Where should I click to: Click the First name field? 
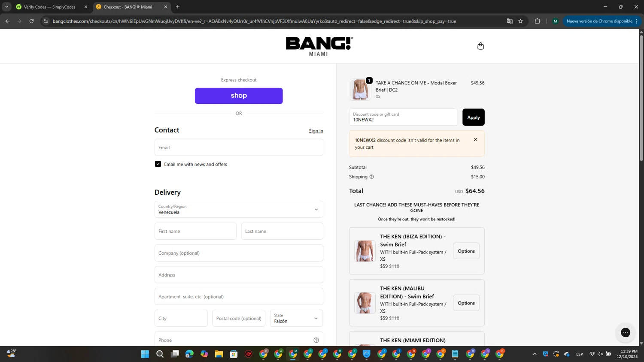pos(195,231)
